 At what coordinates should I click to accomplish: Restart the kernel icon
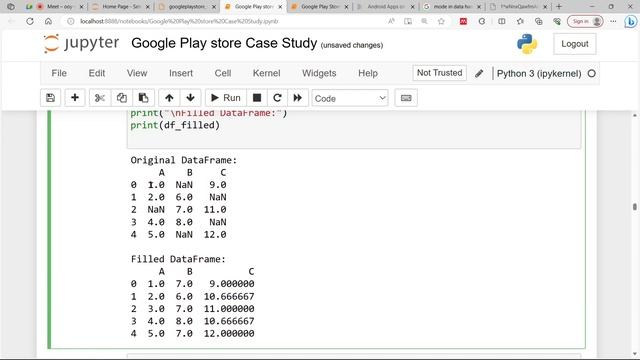277,98
